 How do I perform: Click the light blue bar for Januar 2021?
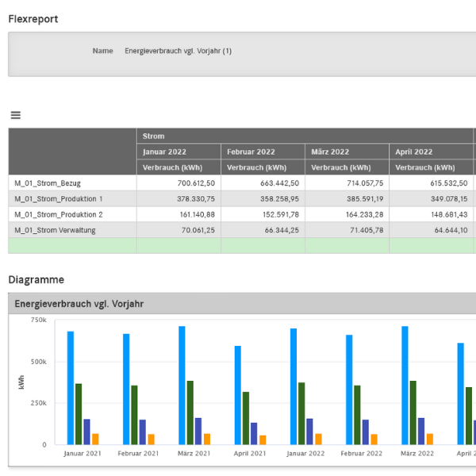point(71,389)
